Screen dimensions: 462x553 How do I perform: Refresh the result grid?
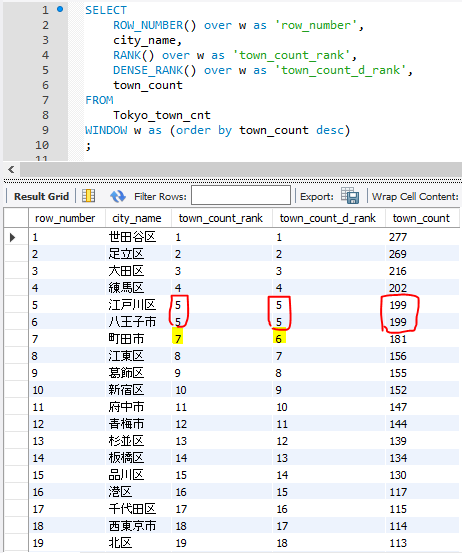(117, 196)
